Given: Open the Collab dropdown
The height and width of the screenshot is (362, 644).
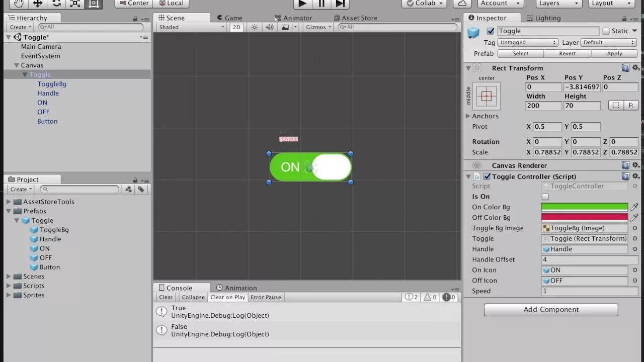Looking at the screenshot, I should tap(424, 4).
